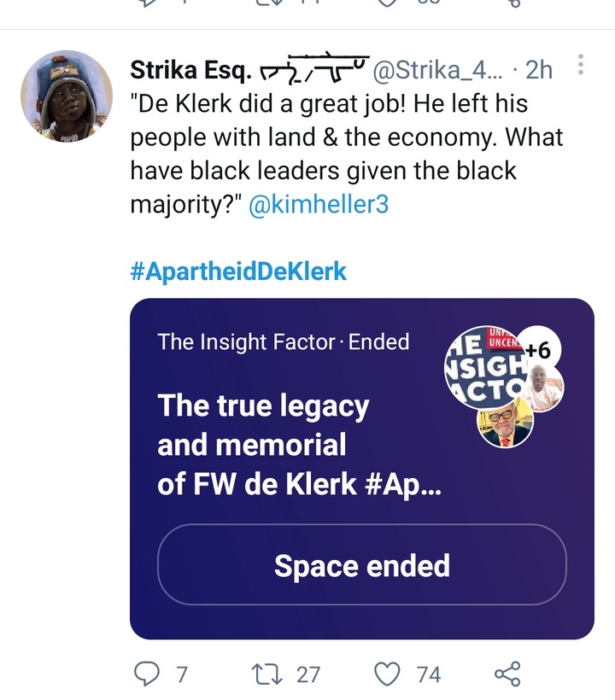Open the Strika Esq. display name
The width and height of the screenshot is (615, 700).
point(190,70)
